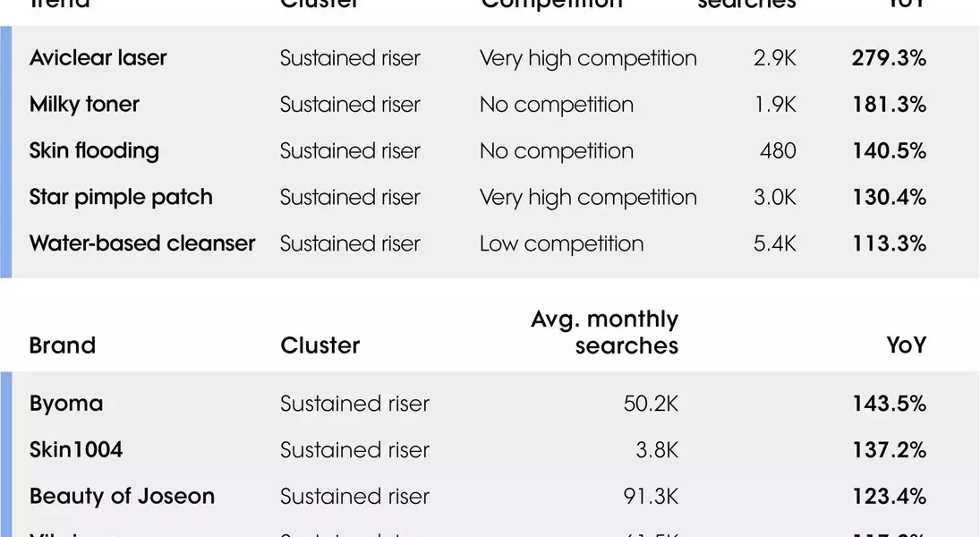
Task: Click the Water-based cleanser trend name
Action: [142, 243]
